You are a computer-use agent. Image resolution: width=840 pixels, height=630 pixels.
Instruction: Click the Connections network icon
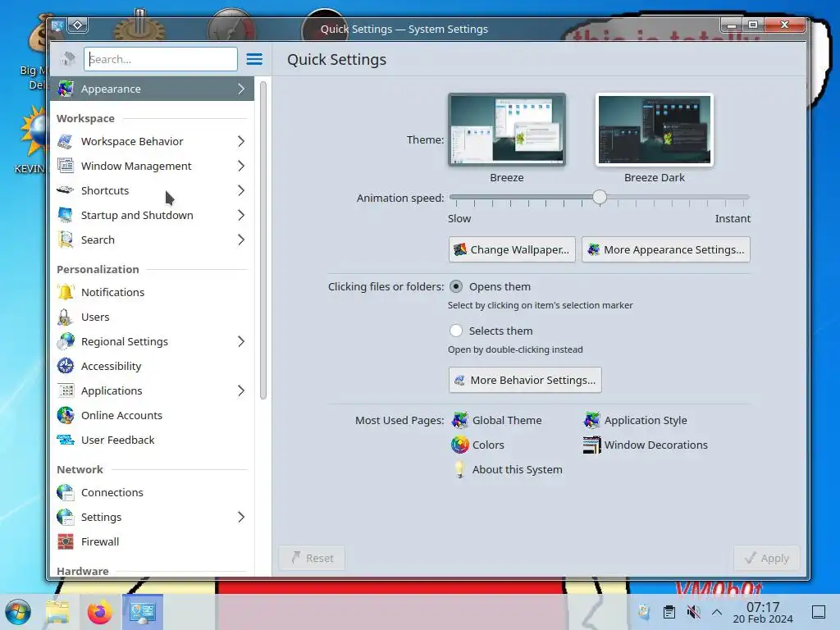(66, 493)
